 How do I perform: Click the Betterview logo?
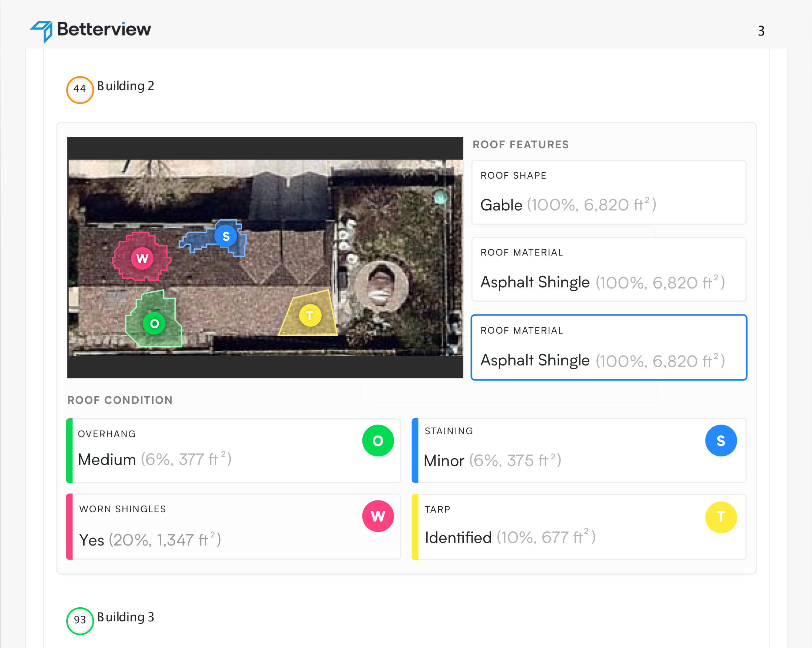tap(90, 31)
